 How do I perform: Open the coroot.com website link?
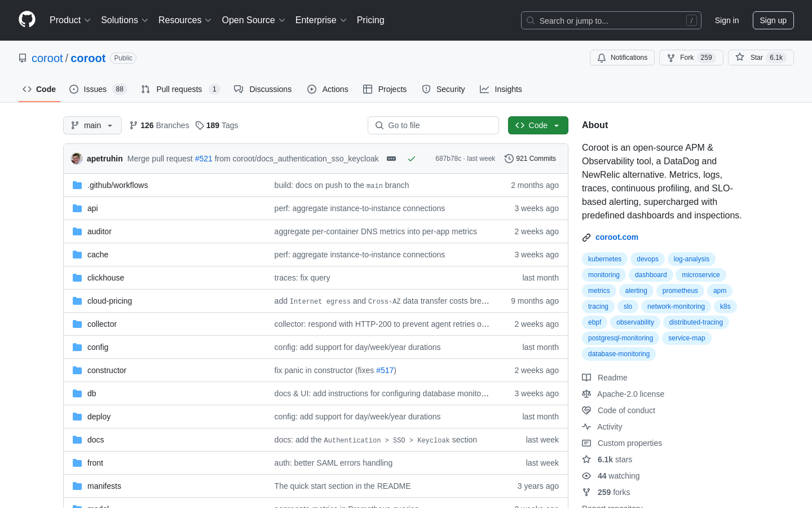click(x=617, y=238)
